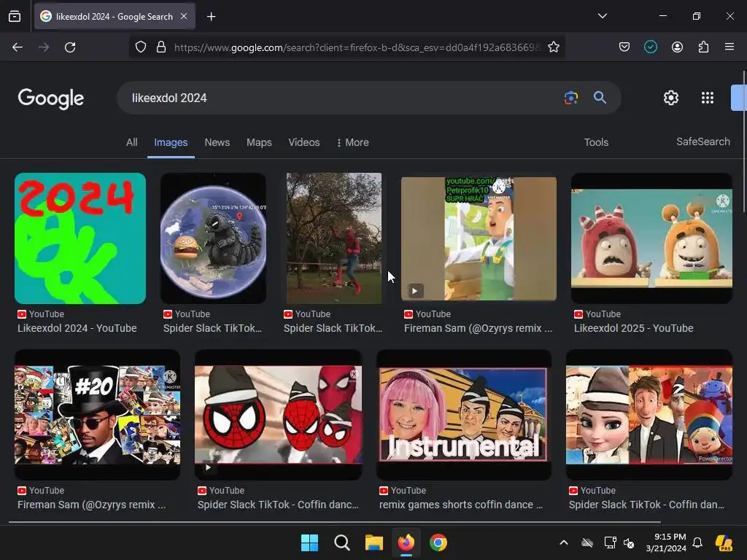The width and height of the screenshot is (747, 560).
Task: Open 'Fireman Sam (@Ozyrys remix' link under #20 image
Action: (92, 505)
